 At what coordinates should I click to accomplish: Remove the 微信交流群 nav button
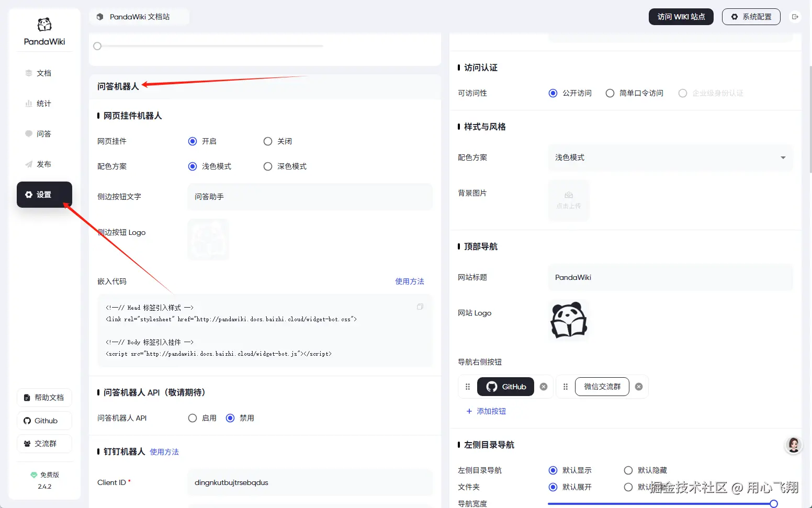(639, 387)
